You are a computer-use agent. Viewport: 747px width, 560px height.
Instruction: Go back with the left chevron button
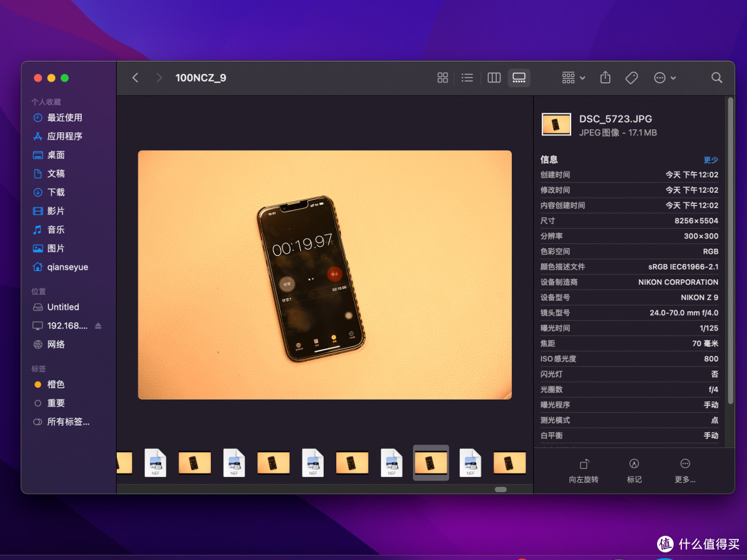[x=136, y=77]
